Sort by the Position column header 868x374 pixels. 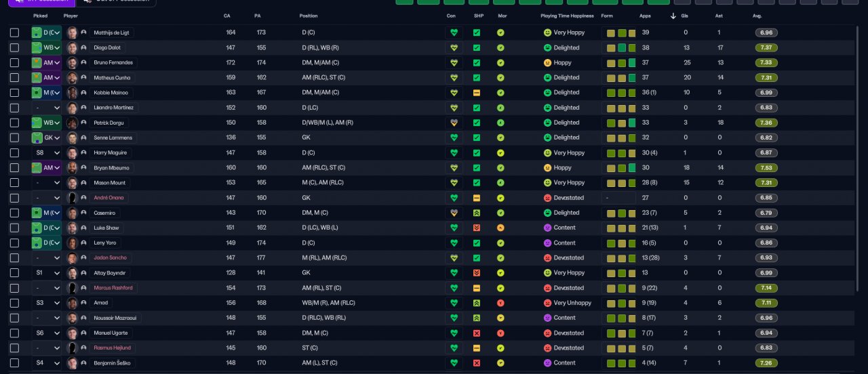coord(308,16)
